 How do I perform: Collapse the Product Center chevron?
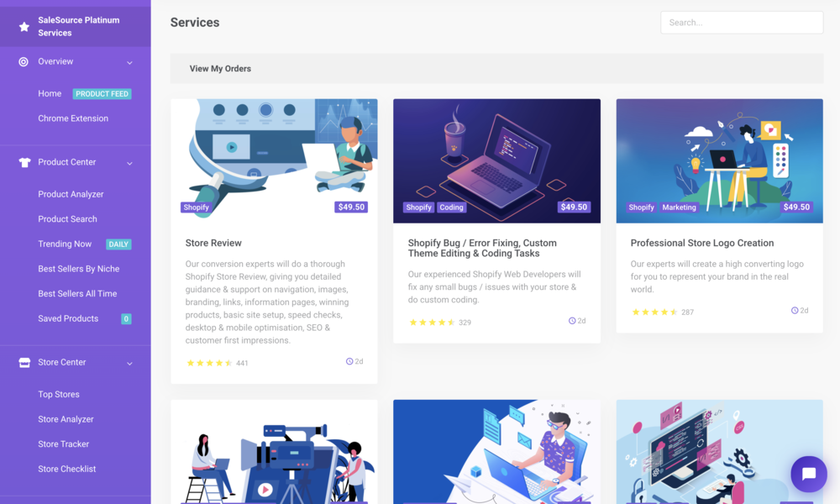pos(129,163)
